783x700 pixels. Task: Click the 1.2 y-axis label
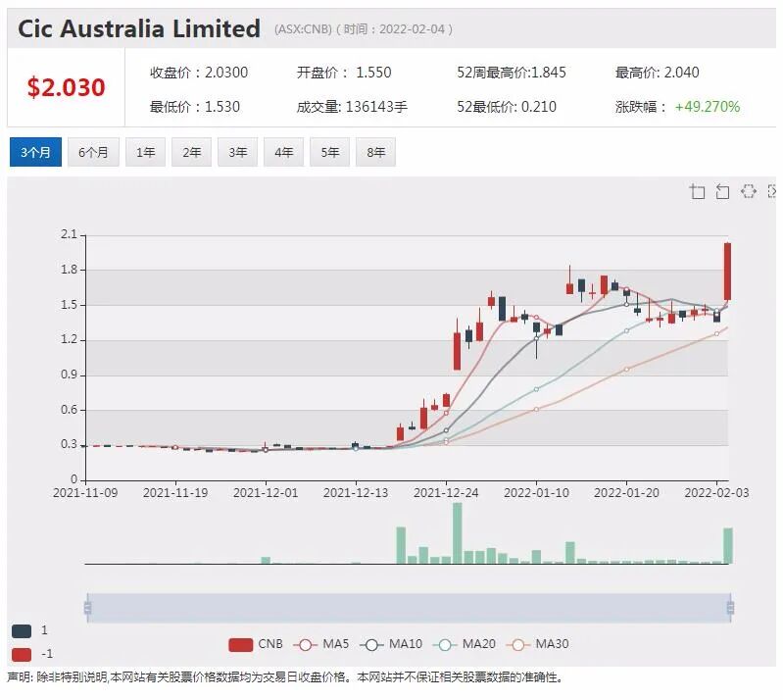click(x=69, y=340)
